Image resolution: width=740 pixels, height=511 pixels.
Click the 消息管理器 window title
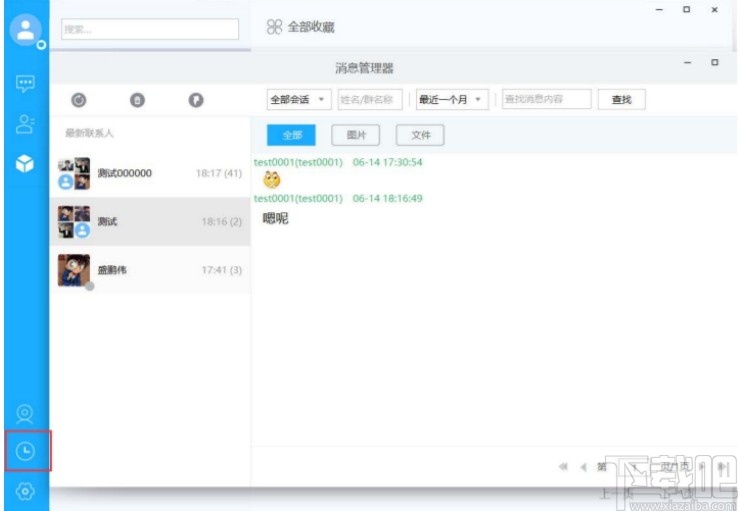[x=364, y=68]
